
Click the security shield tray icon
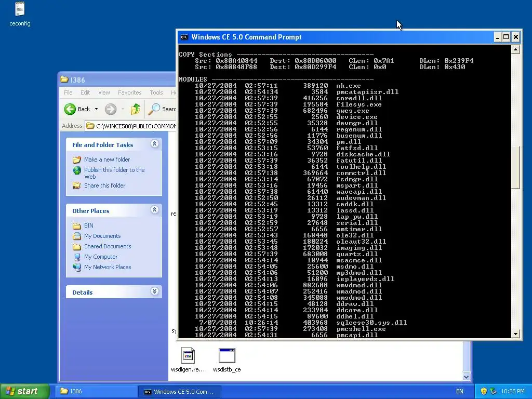point(484,391)
